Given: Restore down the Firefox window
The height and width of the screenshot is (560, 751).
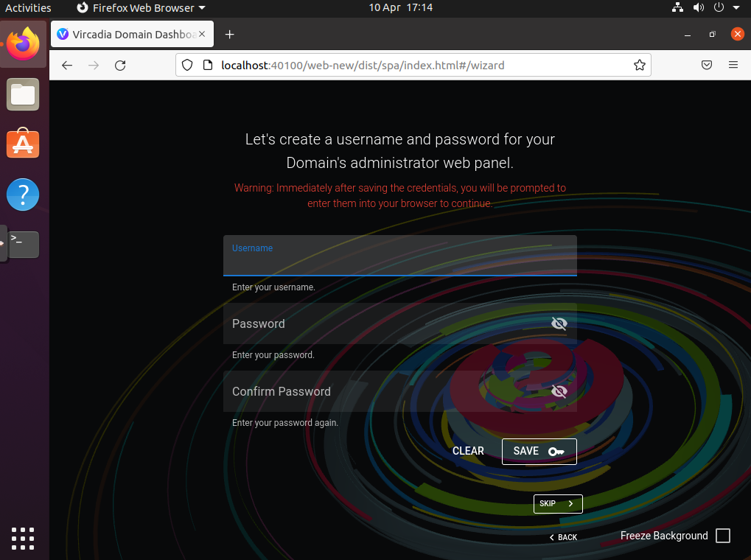Looking at the screenshot, I should [713, 35].
